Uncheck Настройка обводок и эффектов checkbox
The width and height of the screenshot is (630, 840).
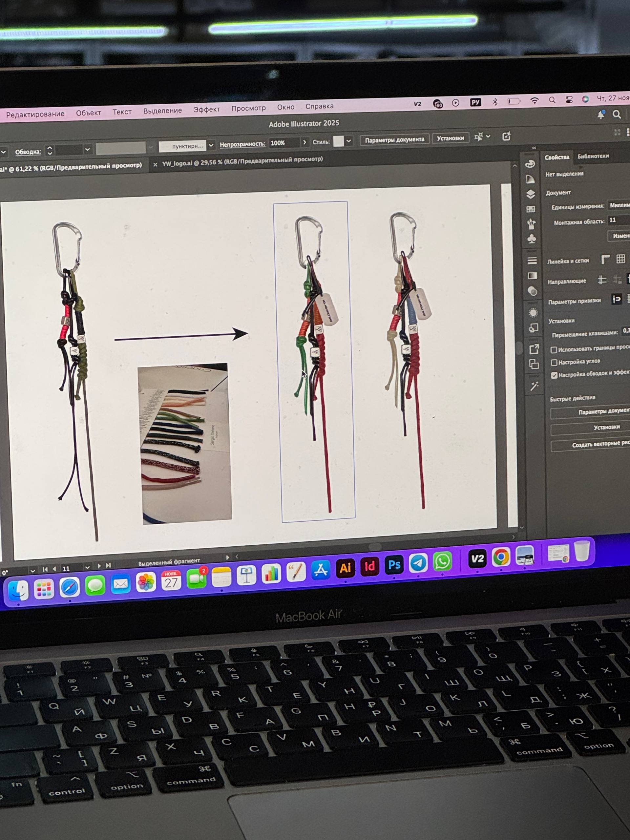tap(554, 375)
